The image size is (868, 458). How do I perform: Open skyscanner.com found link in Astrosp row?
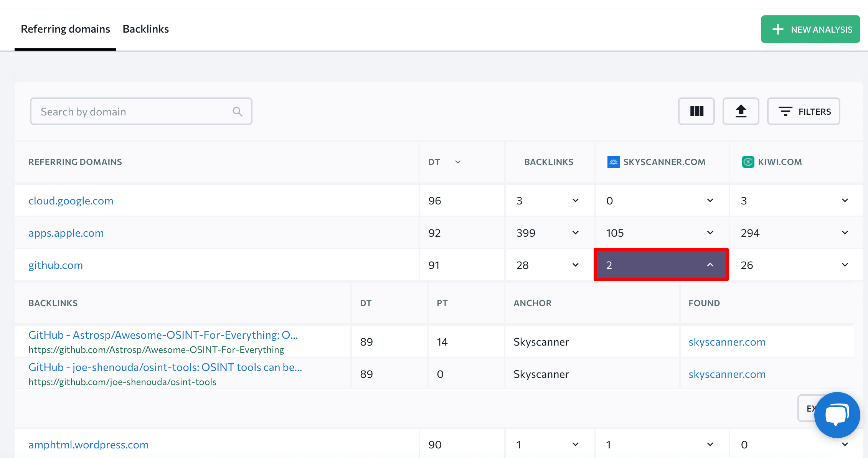pos(727,342)
